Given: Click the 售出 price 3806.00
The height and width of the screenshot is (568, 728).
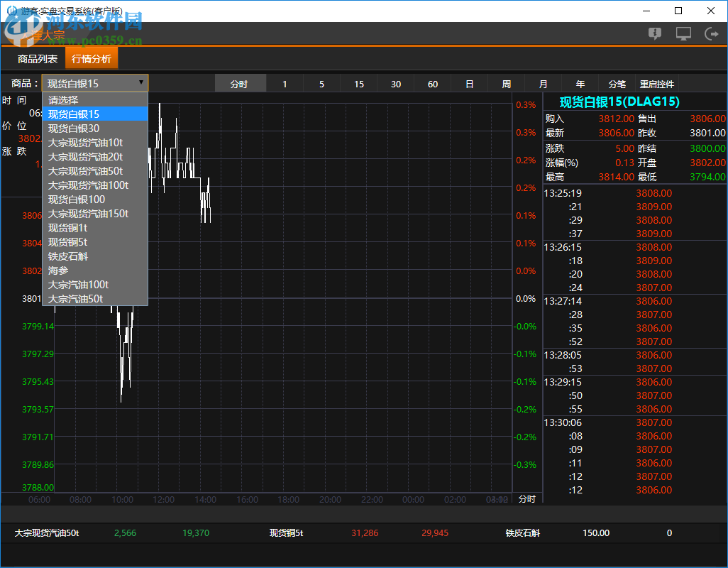Looking at the screenshot, I should pos(707,119).
